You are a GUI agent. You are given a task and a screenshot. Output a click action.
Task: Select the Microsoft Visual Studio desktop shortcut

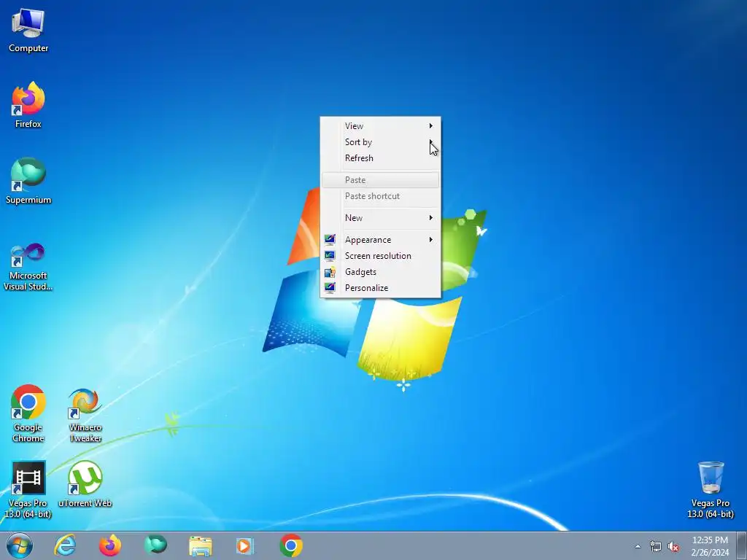click(x=28, y=267)
